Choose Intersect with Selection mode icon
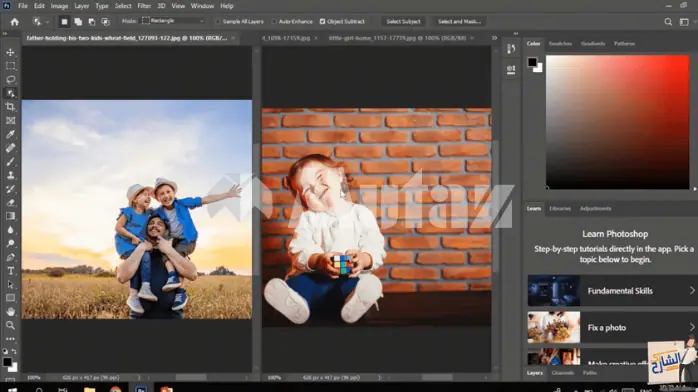Screen dimensions: 698x392 (x=106, y=21)
